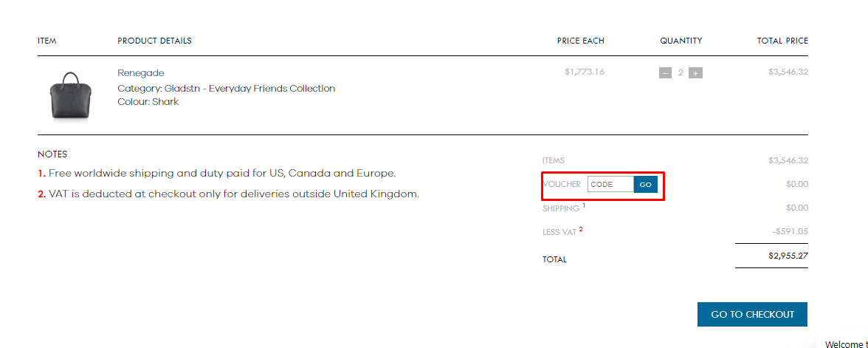Focus the voucher CODE input field

[x=610, y=185]
